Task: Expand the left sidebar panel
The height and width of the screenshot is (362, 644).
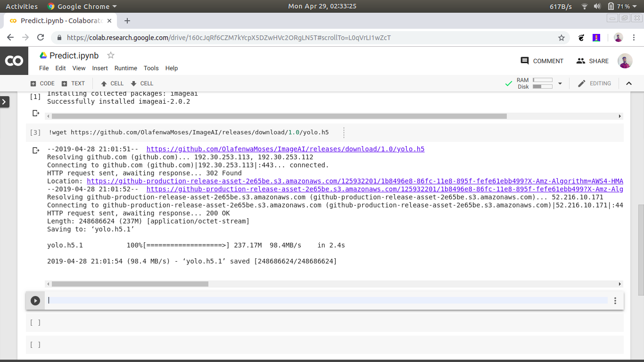Action: coord(5,101)
